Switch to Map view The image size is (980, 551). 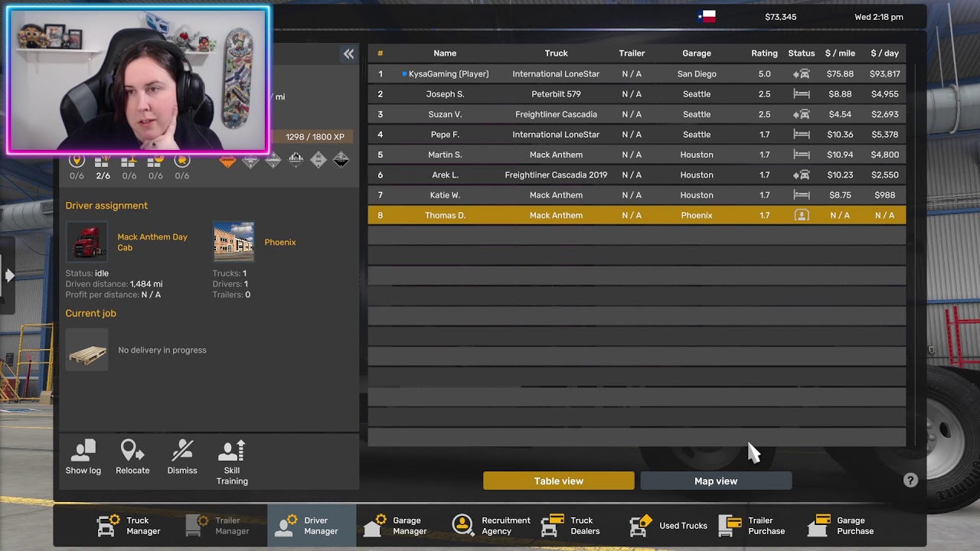[716, 481]
